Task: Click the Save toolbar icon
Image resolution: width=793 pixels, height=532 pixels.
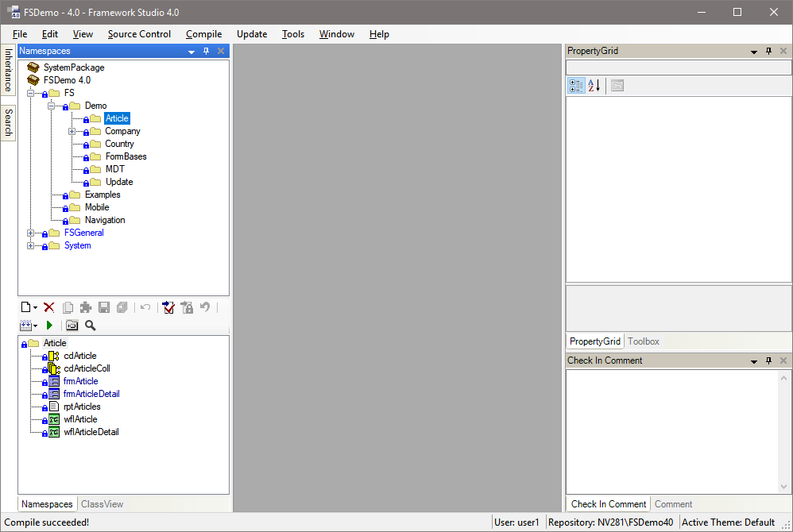Action: coord(104,307)
